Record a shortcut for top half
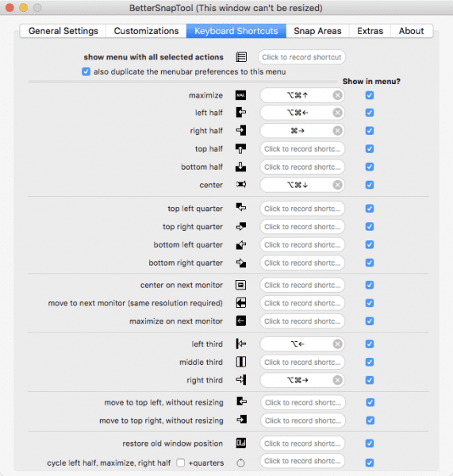This screenshot has height=476, width=453. click(x=302, y=149)
